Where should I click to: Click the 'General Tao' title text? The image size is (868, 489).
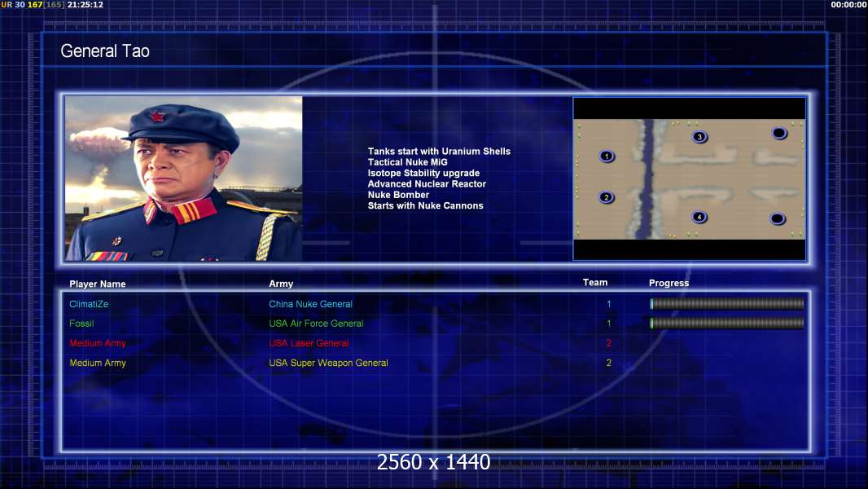(x=105, y=51)
